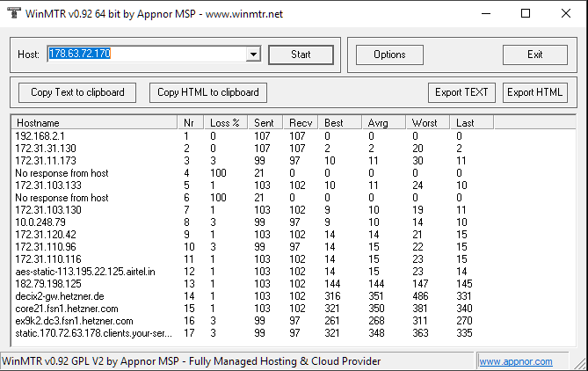Copy HTML to clipboard
The height and width of the screenshot is (371, 588).
[208, 92]
